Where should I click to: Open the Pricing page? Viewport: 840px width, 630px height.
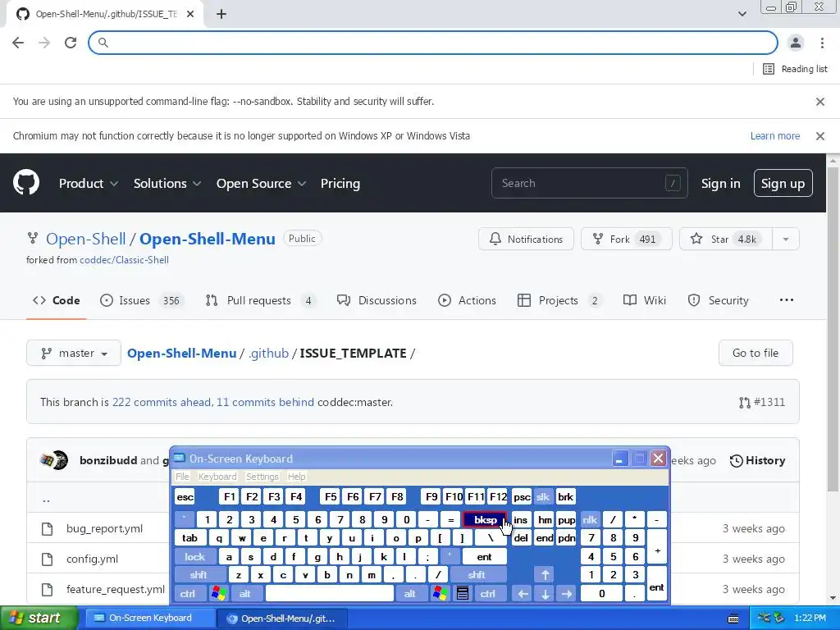pos(340,183)
